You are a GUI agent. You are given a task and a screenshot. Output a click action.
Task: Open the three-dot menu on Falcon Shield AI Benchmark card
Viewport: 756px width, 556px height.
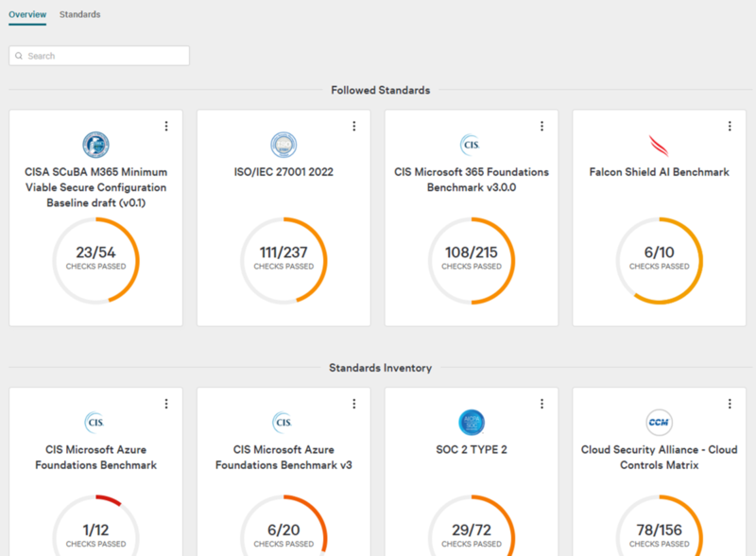(730, 126)
